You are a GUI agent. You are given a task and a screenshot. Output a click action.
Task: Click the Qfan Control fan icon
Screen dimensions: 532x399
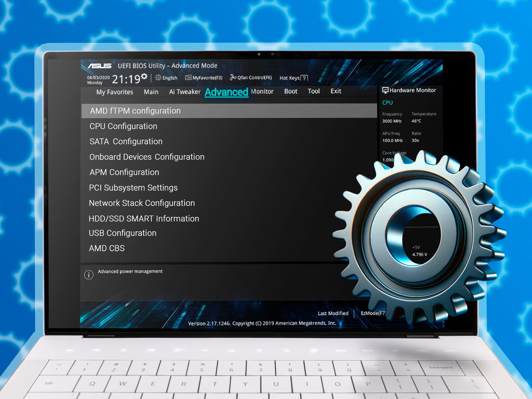coord(233,77)
